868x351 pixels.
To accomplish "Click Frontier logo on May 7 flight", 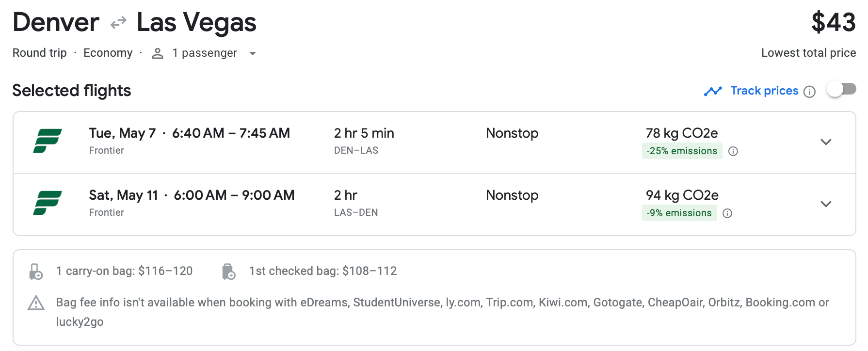I will tap(48, 141).
